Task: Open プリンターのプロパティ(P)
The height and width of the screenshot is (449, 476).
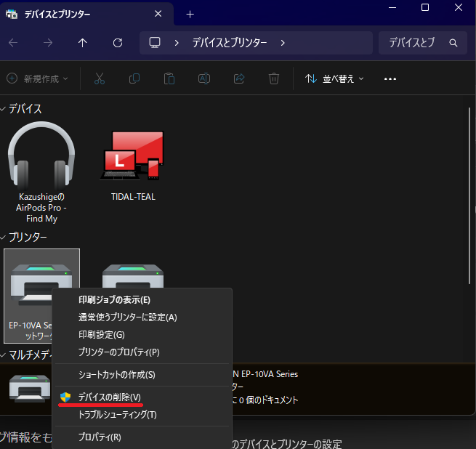Action: (x=142, y=352)
